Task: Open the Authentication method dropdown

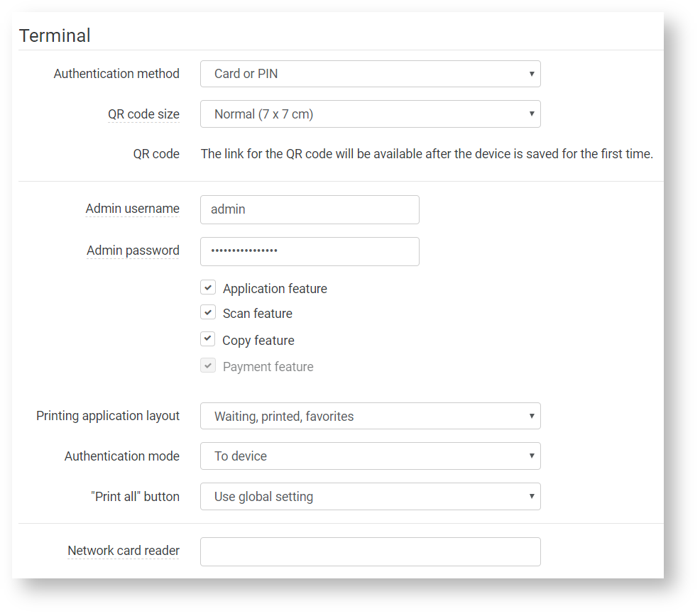Action: click(370, 74)
